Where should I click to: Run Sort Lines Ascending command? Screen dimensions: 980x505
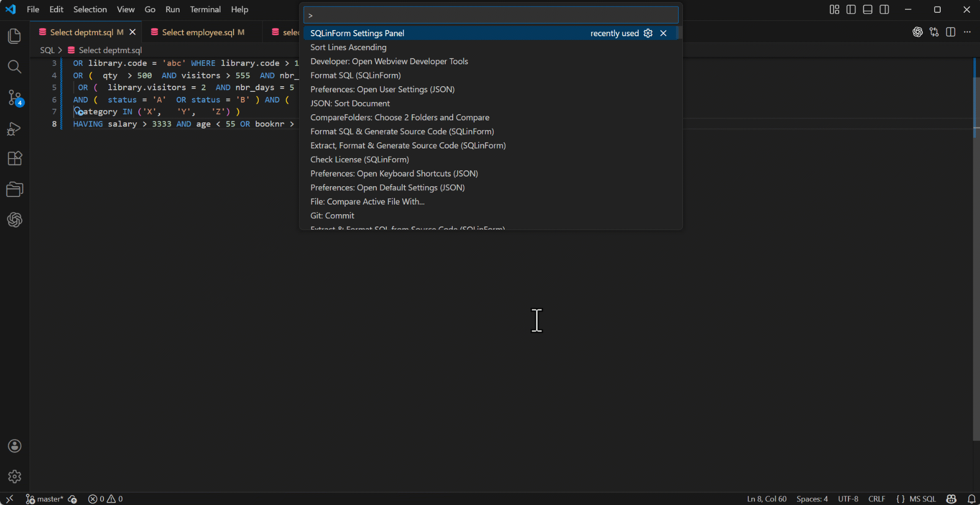(x=491, y=47)
